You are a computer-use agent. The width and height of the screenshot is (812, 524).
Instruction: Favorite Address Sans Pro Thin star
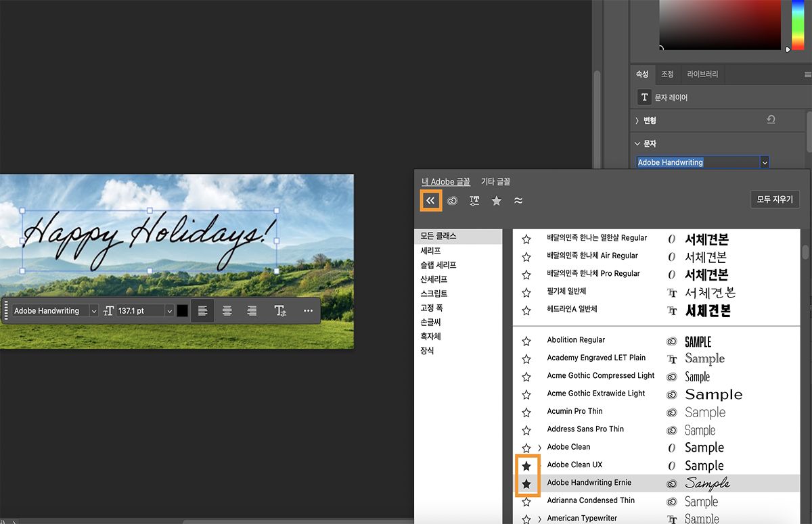tap(526, 430)
